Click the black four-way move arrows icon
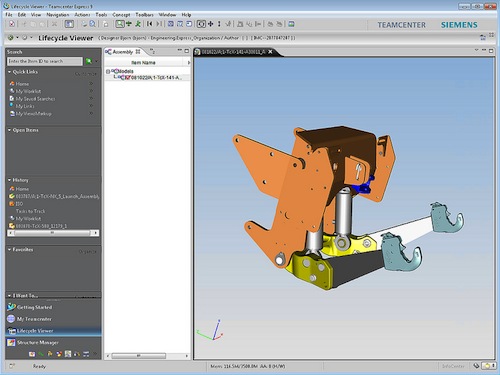The width and height of the screenshot is (500, 375). [210, 24]
